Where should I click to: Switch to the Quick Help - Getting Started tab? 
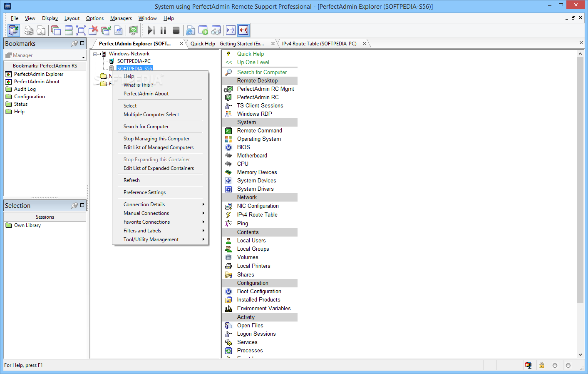[x=227, y=44]
